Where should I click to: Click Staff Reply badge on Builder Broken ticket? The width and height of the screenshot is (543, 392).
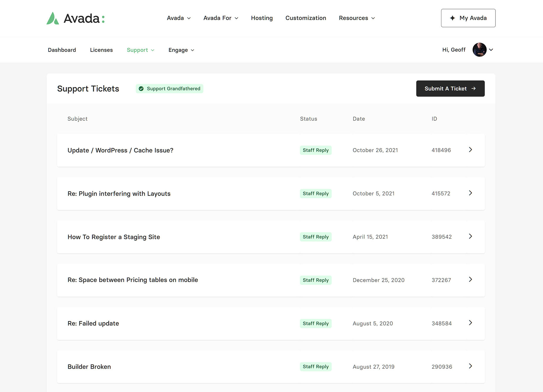click(316, 367)
